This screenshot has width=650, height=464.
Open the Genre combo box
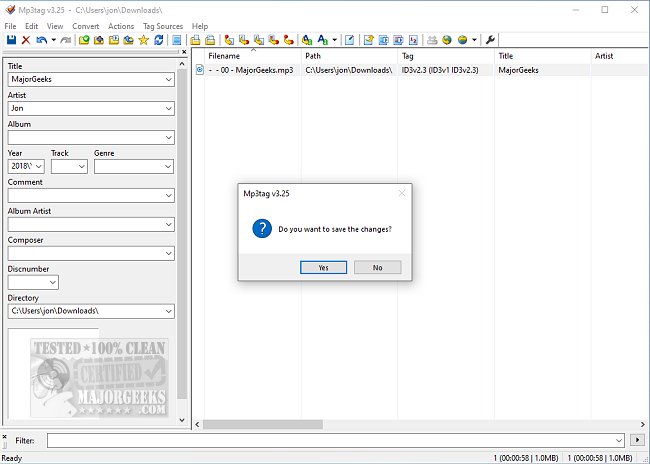click(x=133, y=166)
